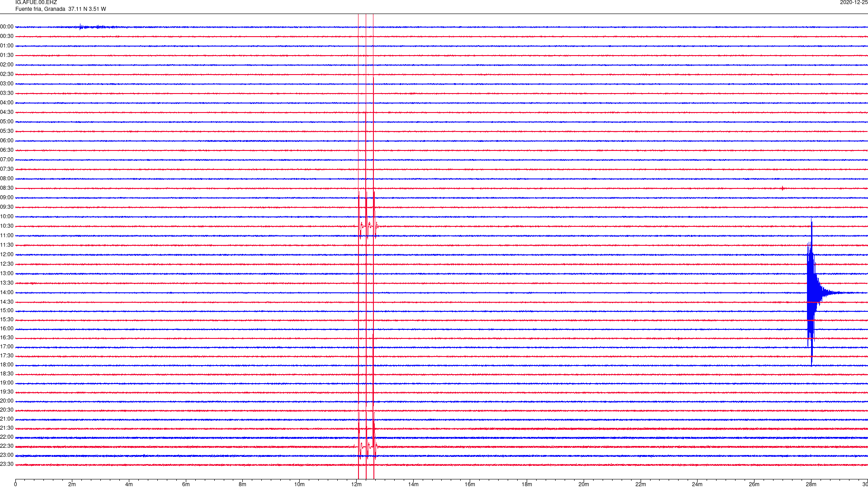Select the 18:00 time row label
This screenshot has height=488, width=868.
(x=7, y=365)
